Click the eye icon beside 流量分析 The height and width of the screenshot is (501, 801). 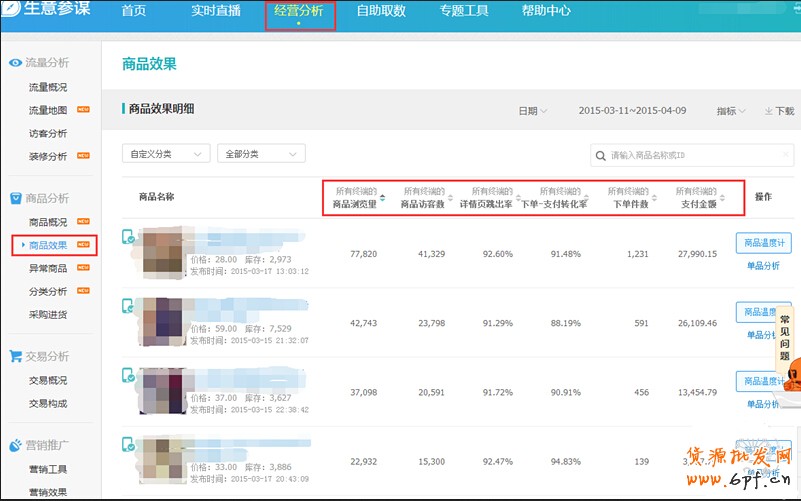point(15,63)
